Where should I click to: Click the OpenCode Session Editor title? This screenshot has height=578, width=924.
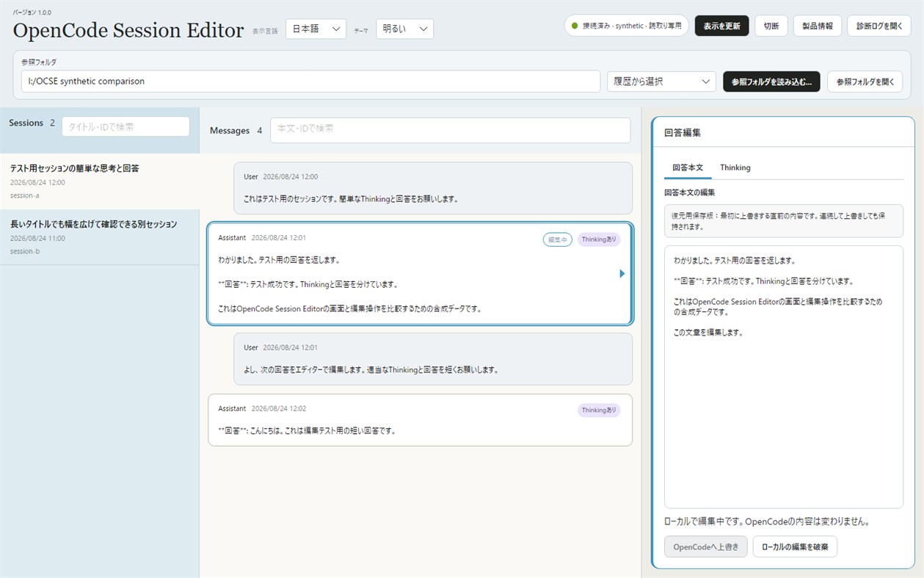pos(128,30)
